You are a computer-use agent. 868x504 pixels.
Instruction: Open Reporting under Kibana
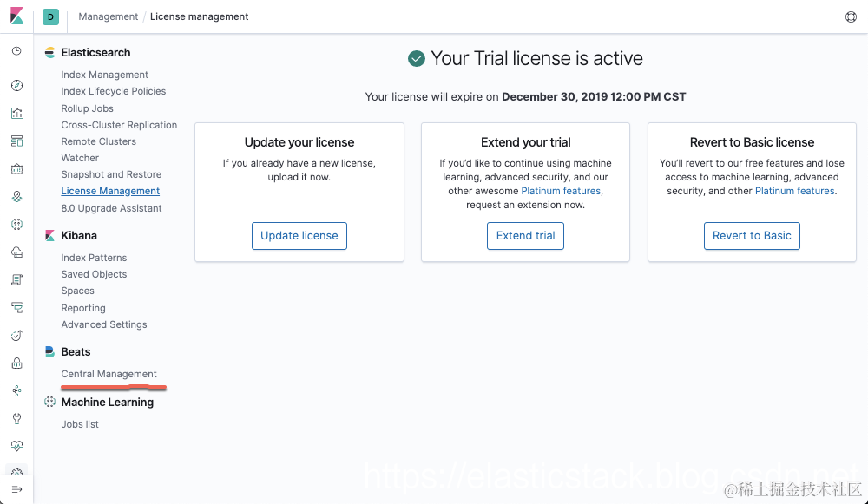(x=83, y=308)
